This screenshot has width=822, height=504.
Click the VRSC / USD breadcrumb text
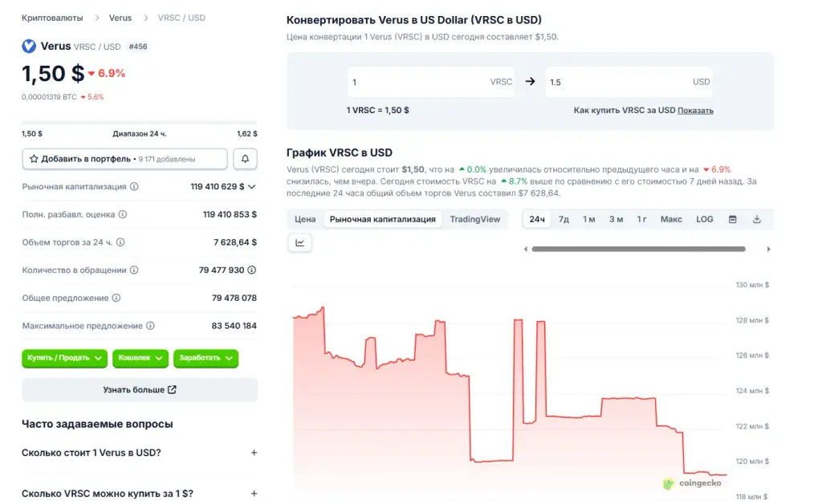tap(181, 18)
